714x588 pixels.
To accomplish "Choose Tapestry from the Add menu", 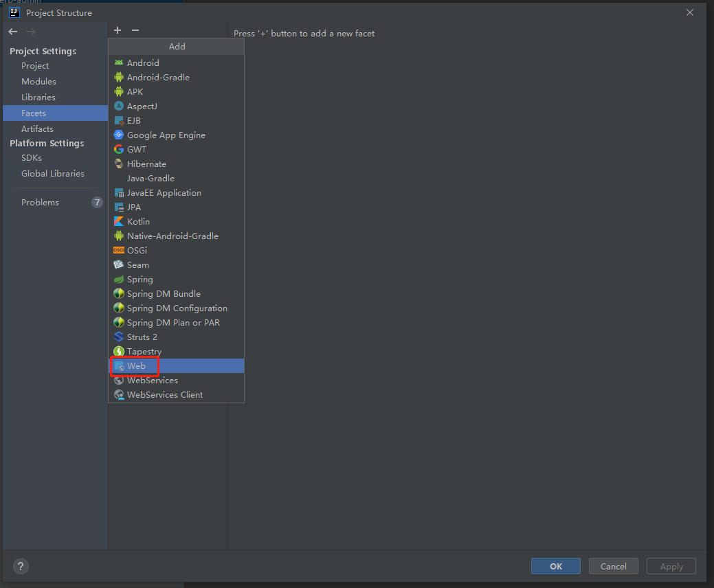I will click(176, 351).
